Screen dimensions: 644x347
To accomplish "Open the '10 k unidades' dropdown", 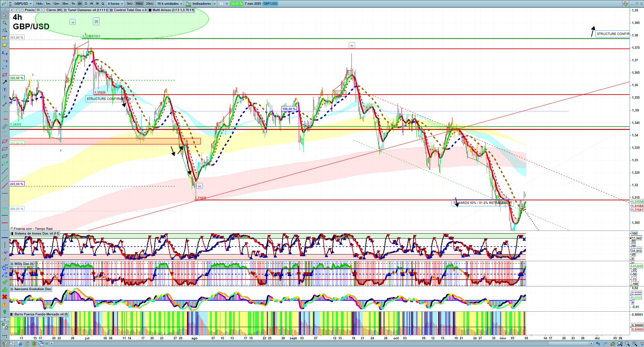I will [x=170, y=4].
